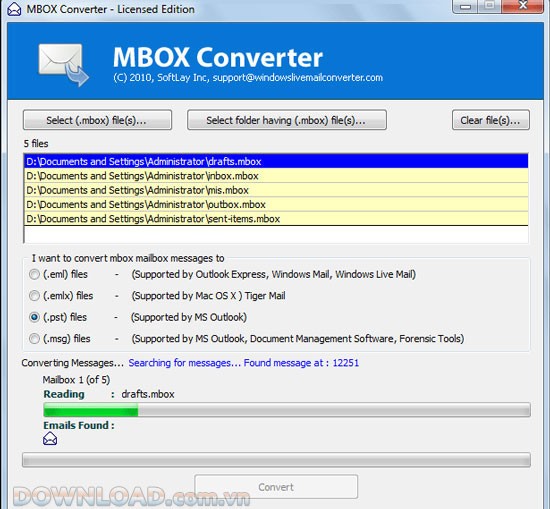
Task: Click the green mailbox reading progress bar
Action: click(x=287, y=410)
